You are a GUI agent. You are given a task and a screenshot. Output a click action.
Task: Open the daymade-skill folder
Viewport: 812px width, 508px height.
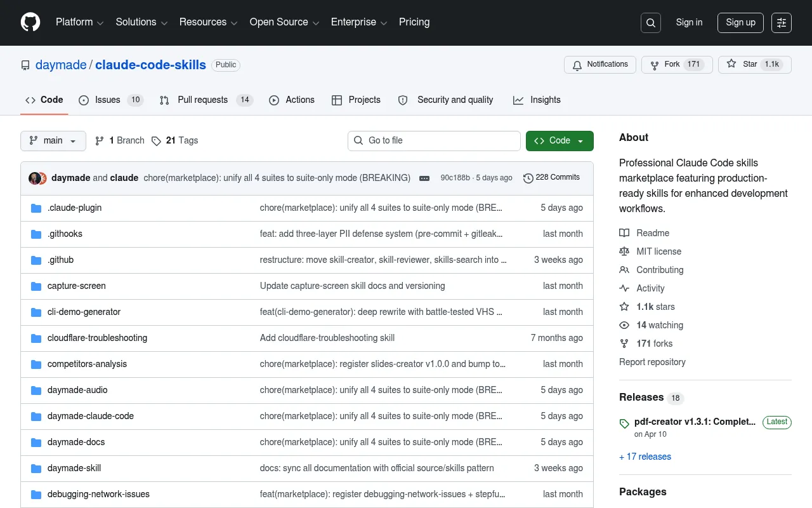[74, 469]
